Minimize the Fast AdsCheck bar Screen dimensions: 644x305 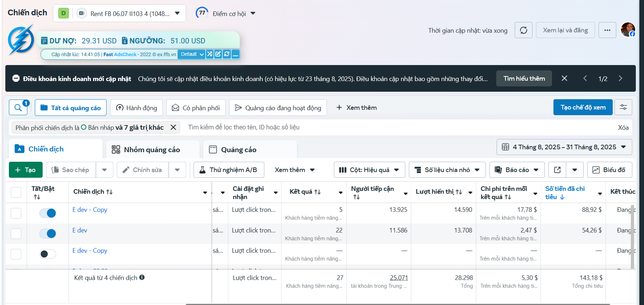point(235,54)
